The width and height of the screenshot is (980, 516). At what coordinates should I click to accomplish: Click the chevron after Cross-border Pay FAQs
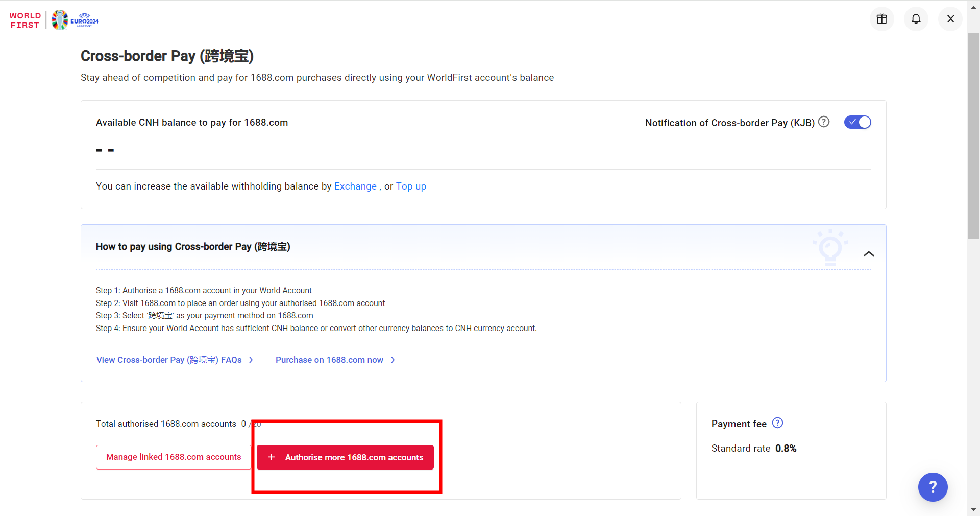click(x=251, y=360)
